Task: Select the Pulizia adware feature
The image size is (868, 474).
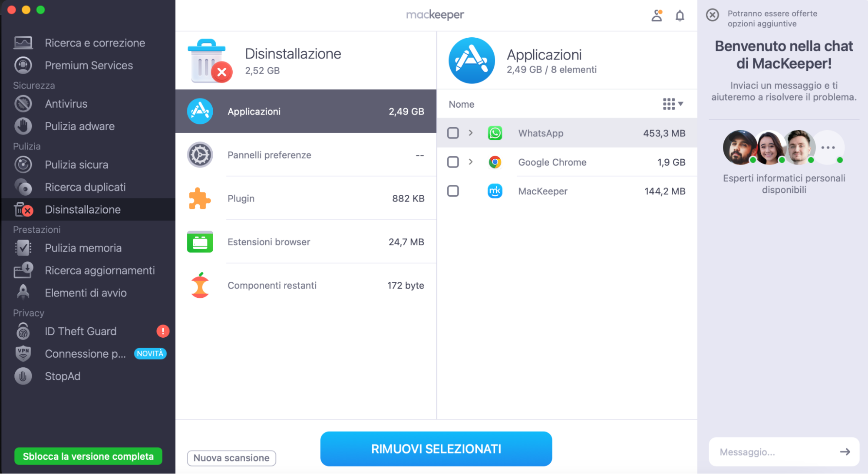Action: coord(79,126)
